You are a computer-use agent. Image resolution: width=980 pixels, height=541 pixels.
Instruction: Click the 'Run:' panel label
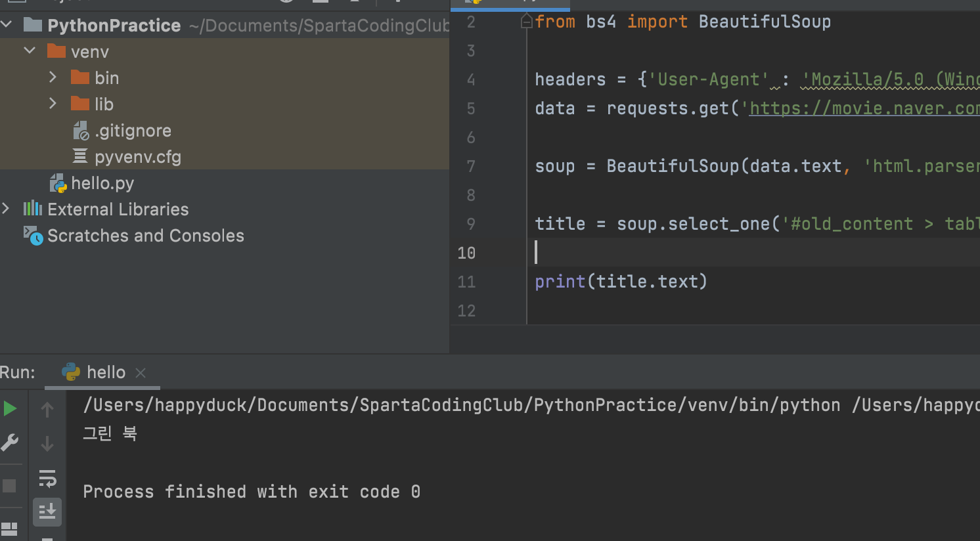pos(18,372)
